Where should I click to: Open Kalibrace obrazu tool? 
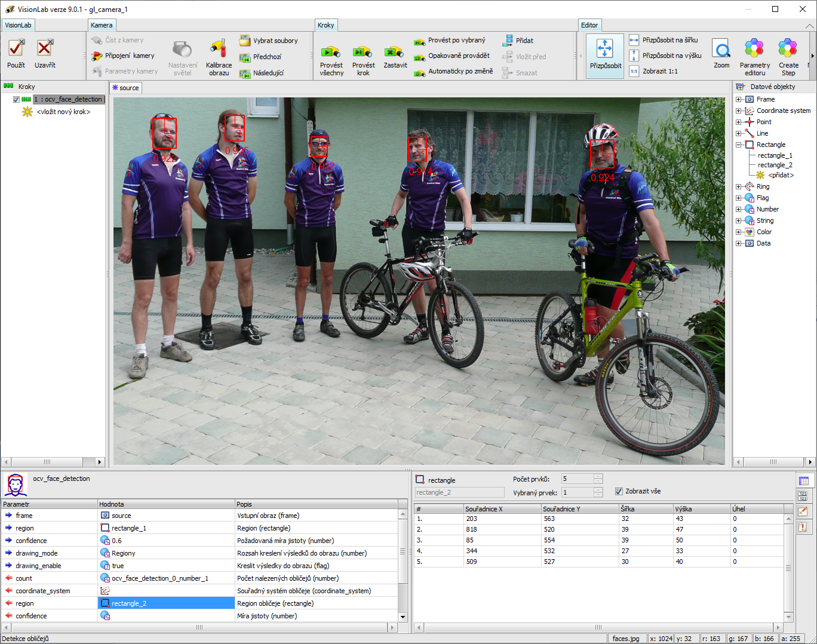point(219,49)
